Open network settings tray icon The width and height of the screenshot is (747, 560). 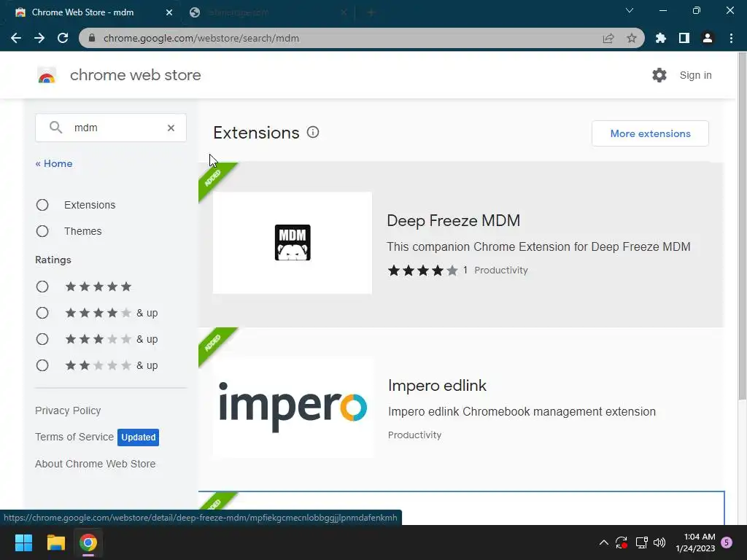point(641,542)
